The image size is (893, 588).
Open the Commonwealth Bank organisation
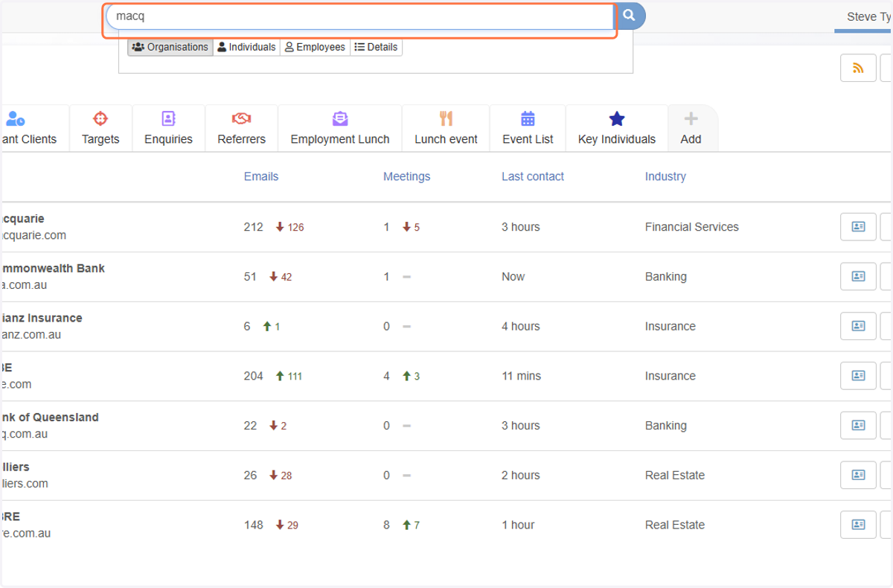tap(52, 268)
